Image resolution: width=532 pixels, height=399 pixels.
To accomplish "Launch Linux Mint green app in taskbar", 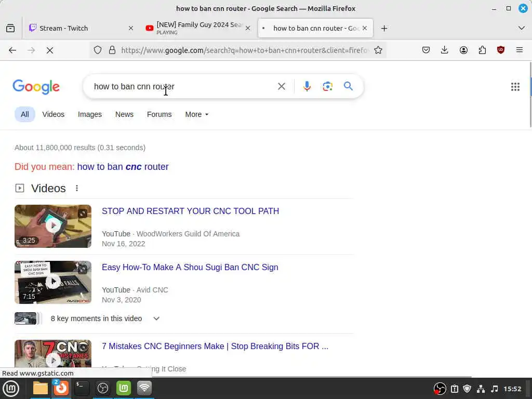I will click(x=124, y=388).
